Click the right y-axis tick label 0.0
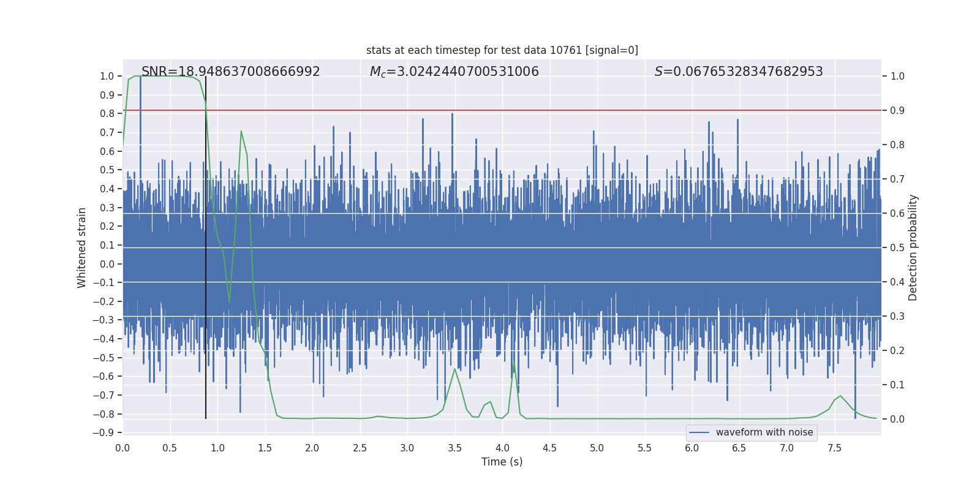980x490 pixels. [x=897, y=420]
